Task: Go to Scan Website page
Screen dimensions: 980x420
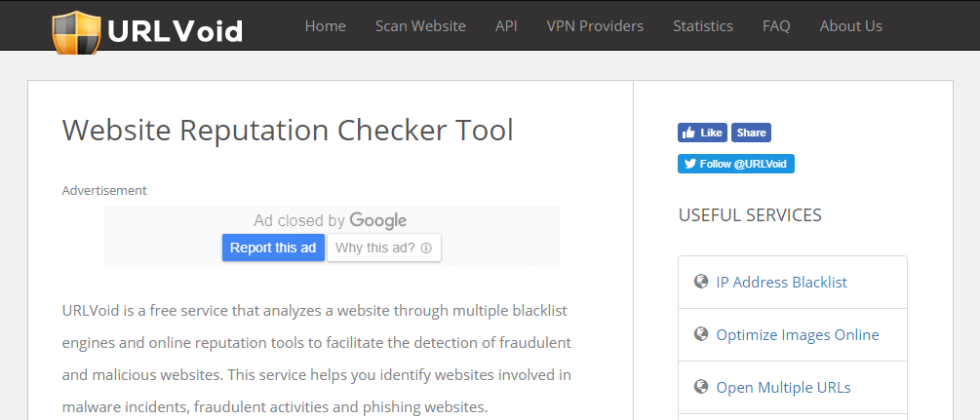Action: pyautogui.click(x=420, y=26)
